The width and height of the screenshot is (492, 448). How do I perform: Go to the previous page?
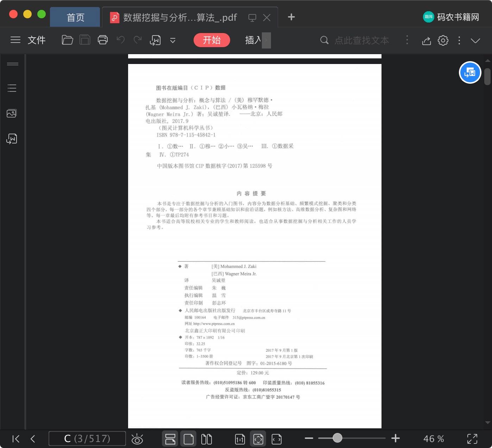[33, 439]
